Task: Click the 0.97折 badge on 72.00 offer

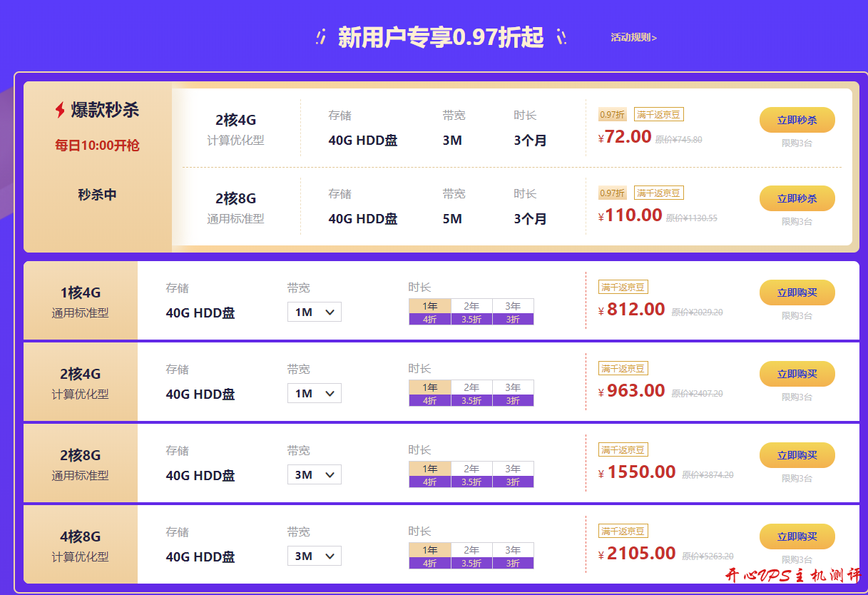Action: point(612,115)
